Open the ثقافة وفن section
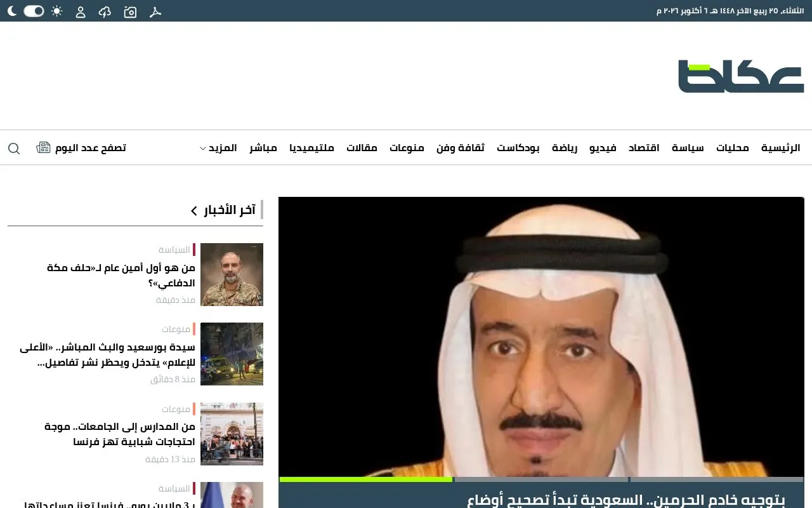The image size is (812, 508). 461,148
